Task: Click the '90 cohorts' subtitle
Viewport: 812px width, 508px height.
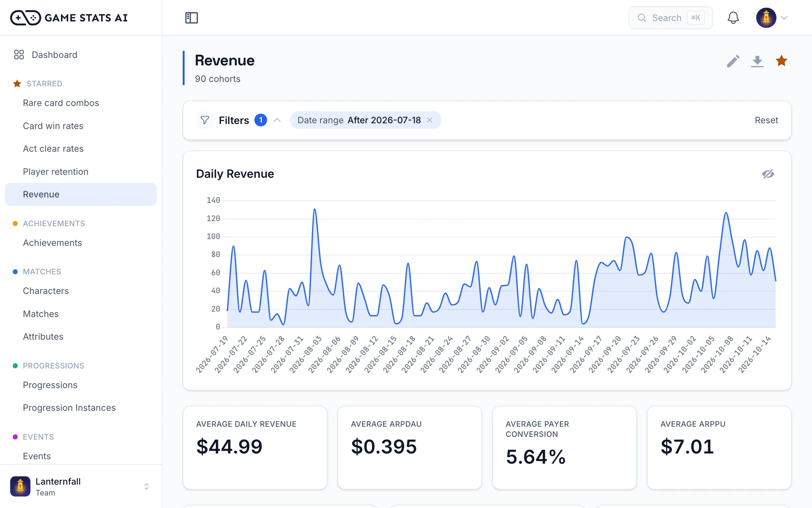Action: (218, 79)
